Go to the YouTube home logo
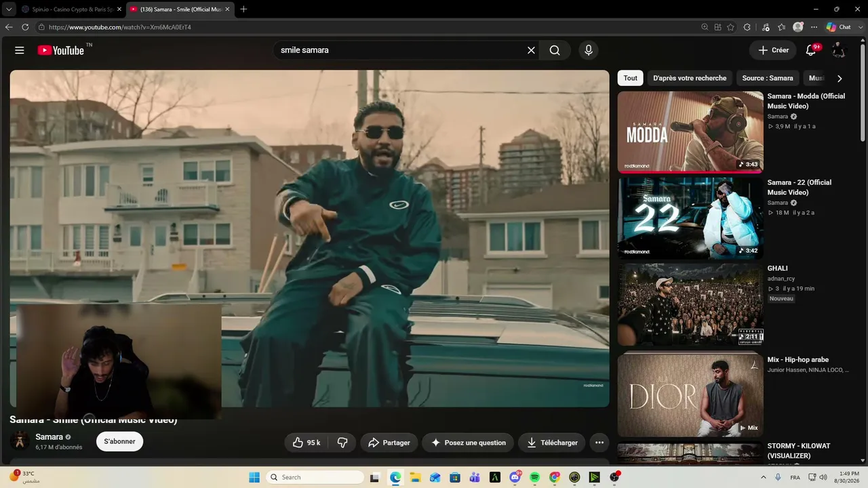The height and width of the screenshot is (488, 868). point(61,50)
